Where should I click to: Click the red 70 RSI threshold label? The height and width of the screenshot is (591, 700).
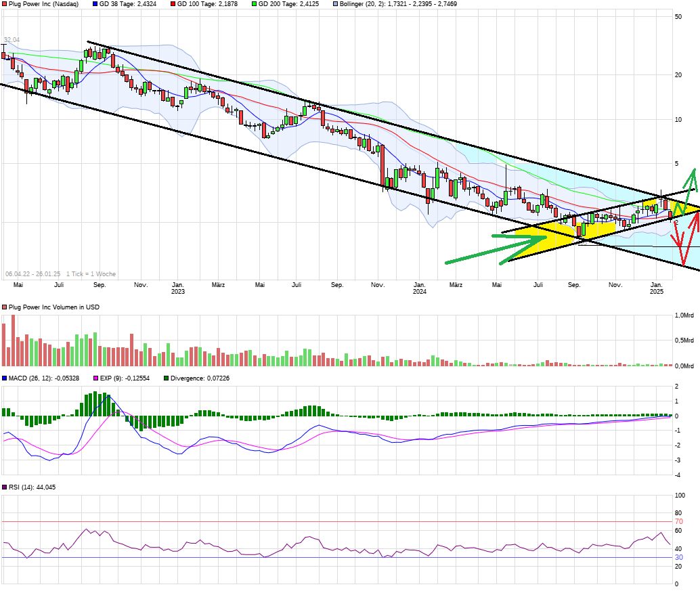click(678, 521)
